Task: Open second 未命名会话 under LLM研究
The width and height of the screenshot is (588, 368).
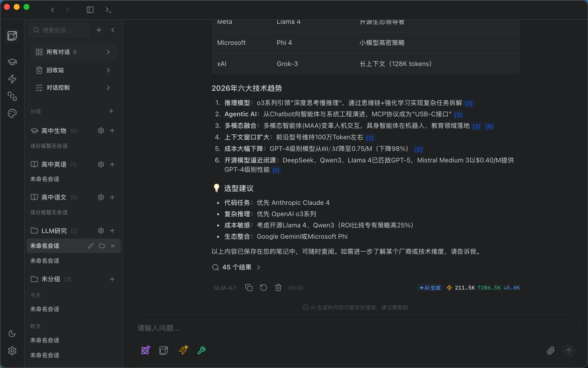Action: coord(73,261)
